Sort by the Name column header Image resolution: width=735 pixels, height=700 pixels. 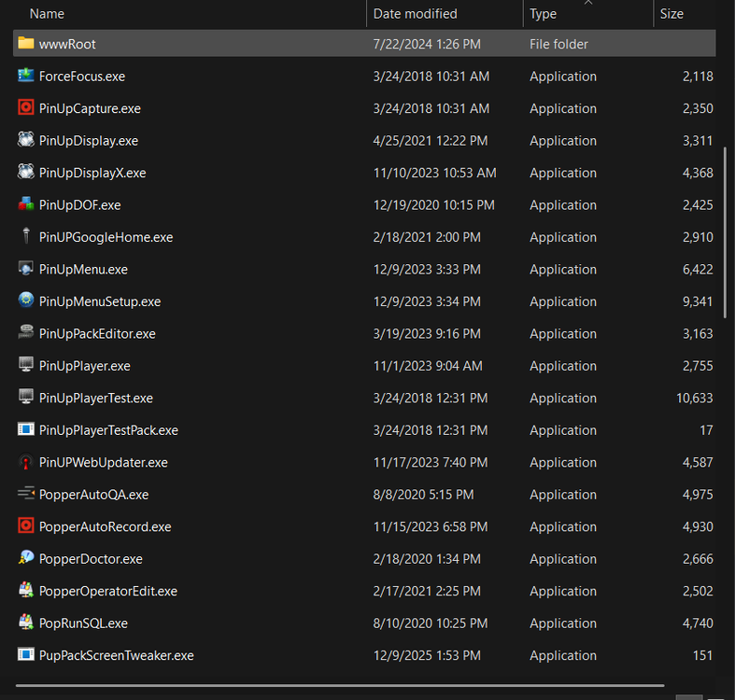(47, 14)
